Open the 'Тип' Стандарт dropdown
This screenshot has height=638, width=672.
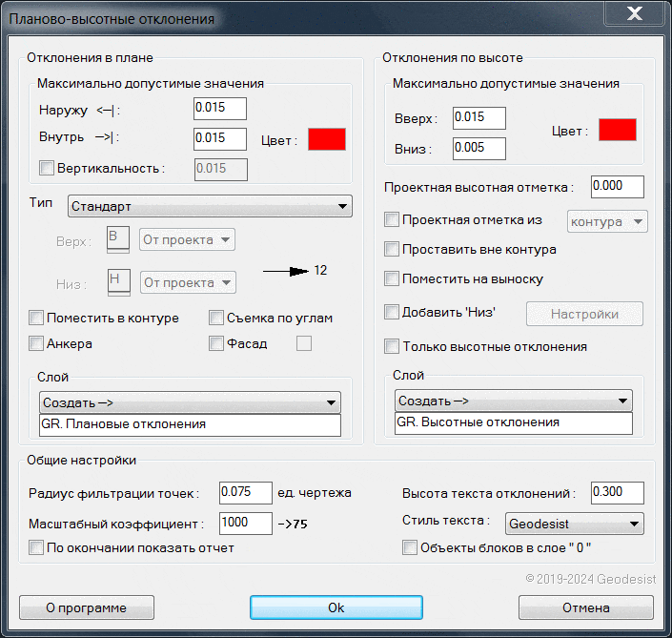210,206
